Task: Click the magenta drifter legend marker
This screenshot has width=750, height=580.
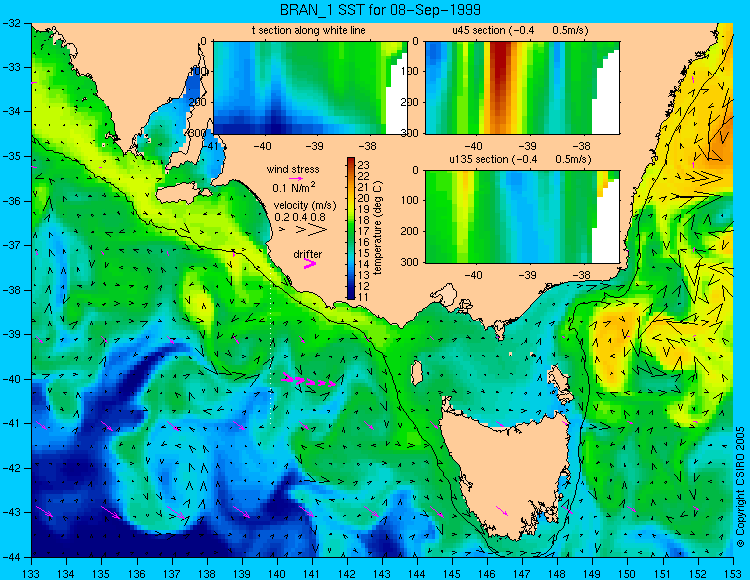Action: tap(310, 263)
